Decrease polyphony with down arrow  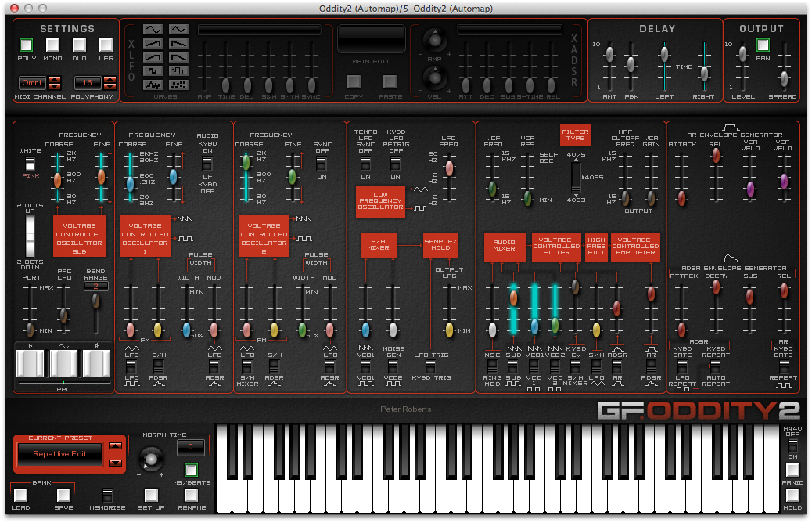point(110,86)
